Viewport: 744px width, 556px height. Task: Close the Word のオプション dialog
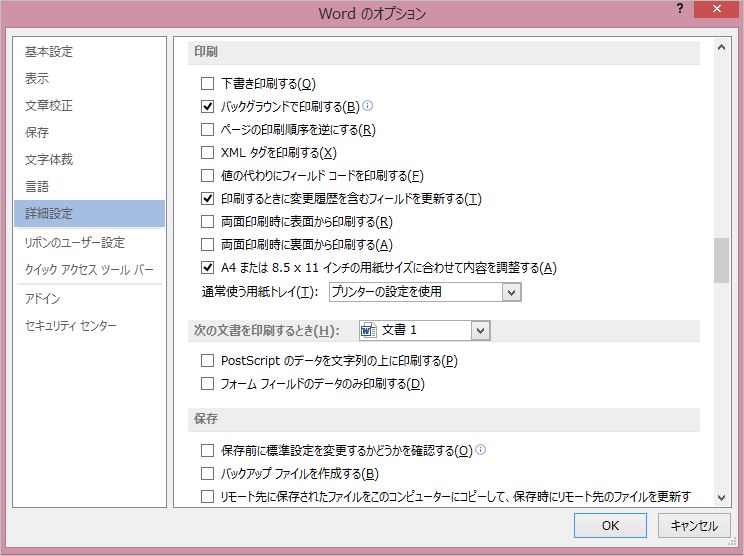coord(716,9)
